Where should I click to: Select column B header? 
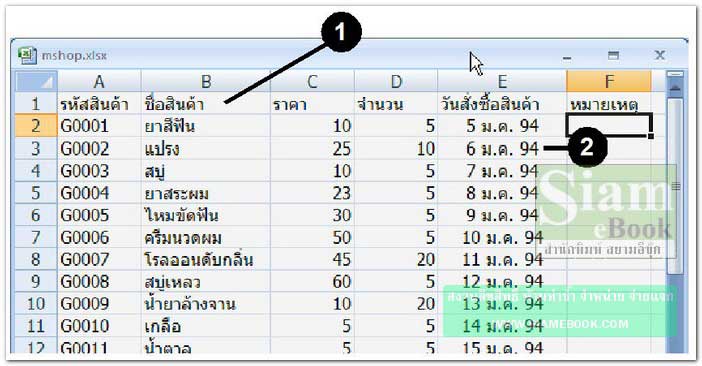click(x=205, y=81)
